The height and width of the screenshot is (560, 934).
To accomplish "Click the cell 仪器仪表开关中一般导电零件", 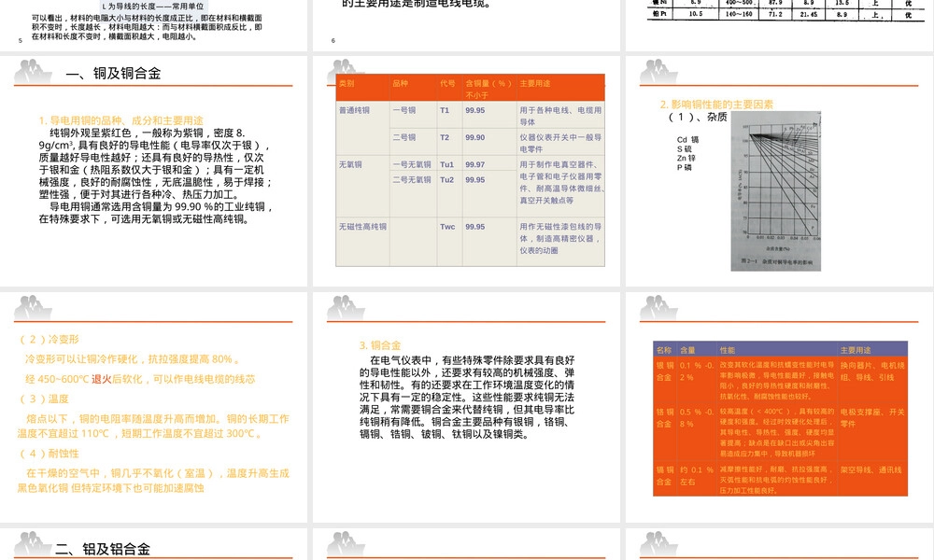I will tap(560, 143).
